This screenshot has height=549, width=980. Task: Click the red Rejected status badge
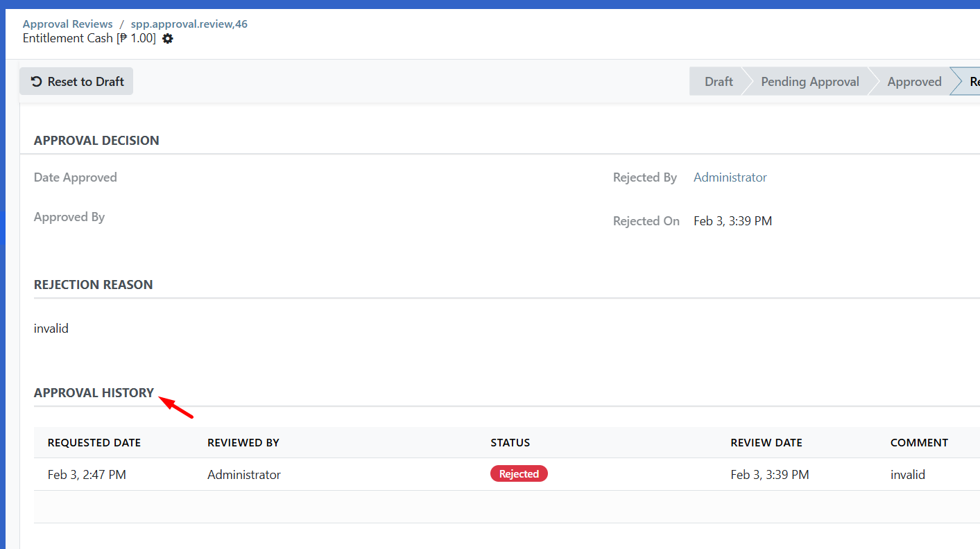coord(519,474)
